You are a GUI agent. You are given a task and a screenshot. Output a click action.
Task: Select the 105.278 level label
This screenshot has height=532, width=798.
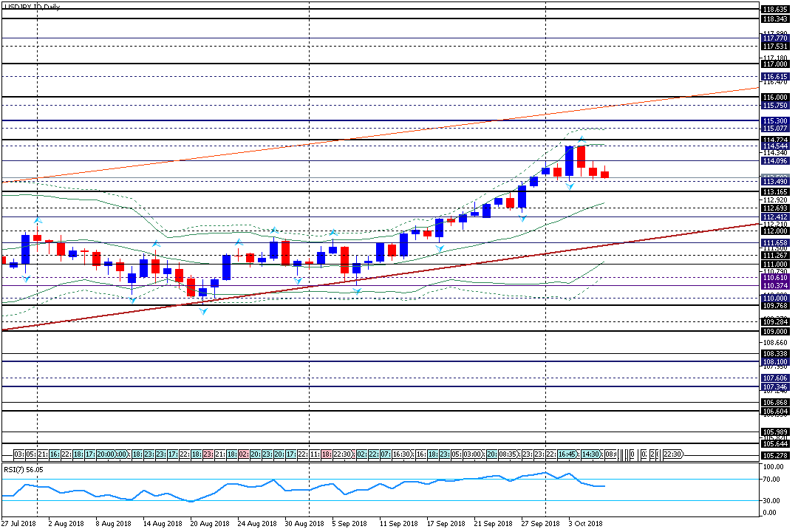pyautogui.click(x=775, y=456)
